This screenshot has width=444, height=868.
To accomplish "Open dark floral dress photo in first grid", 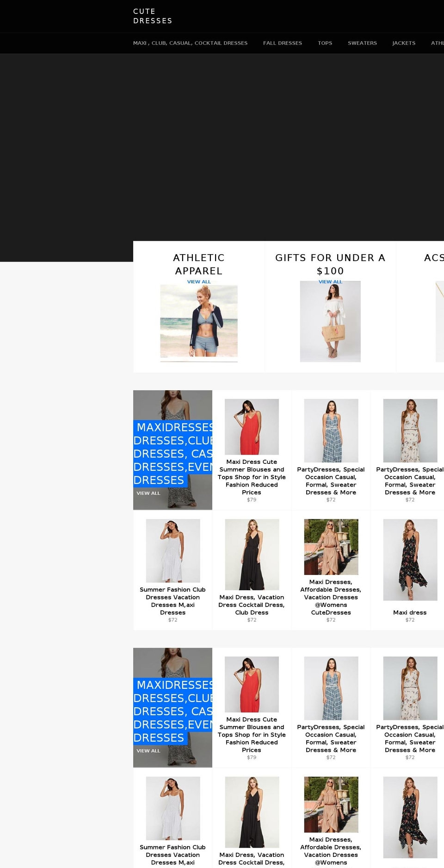I will 410,560.
